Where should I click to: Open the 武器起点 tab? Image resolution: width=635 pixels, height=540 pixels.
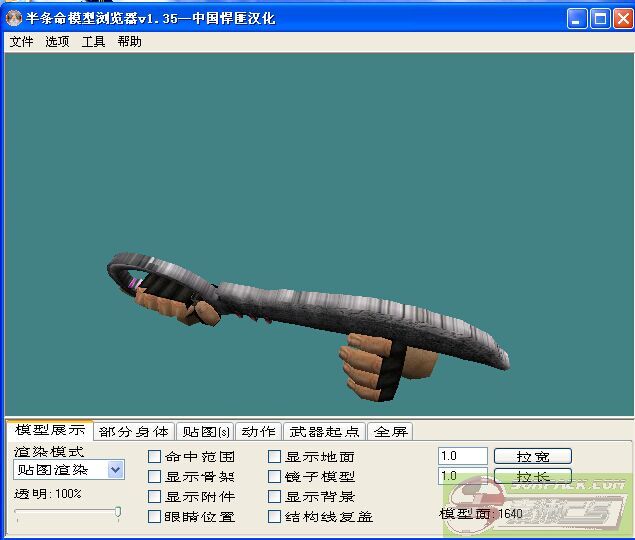click(x=324, y=432)
